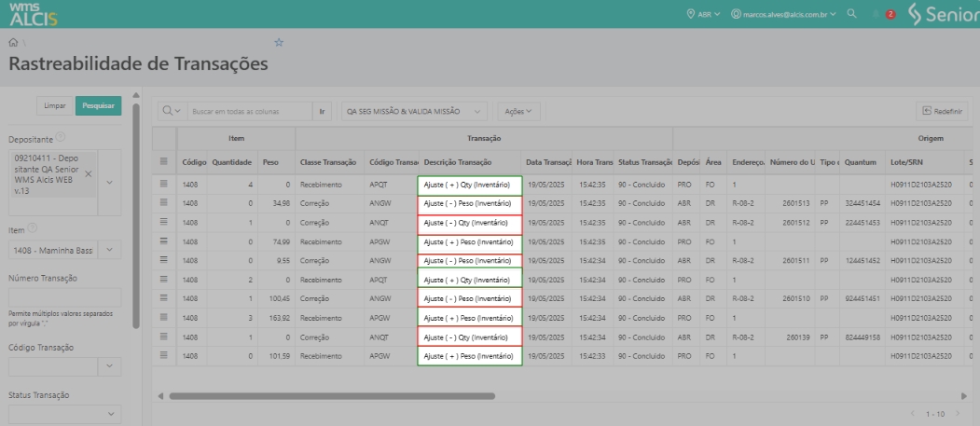Open the notifications bell icon

coord(874,15)
